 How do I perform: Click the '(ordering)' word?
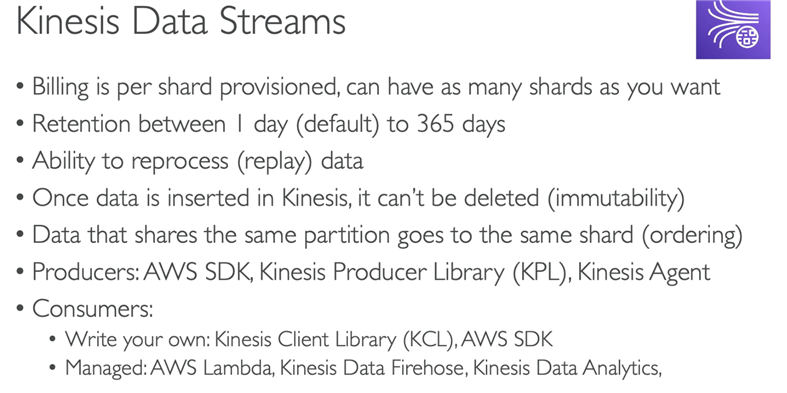pos(692,235)
